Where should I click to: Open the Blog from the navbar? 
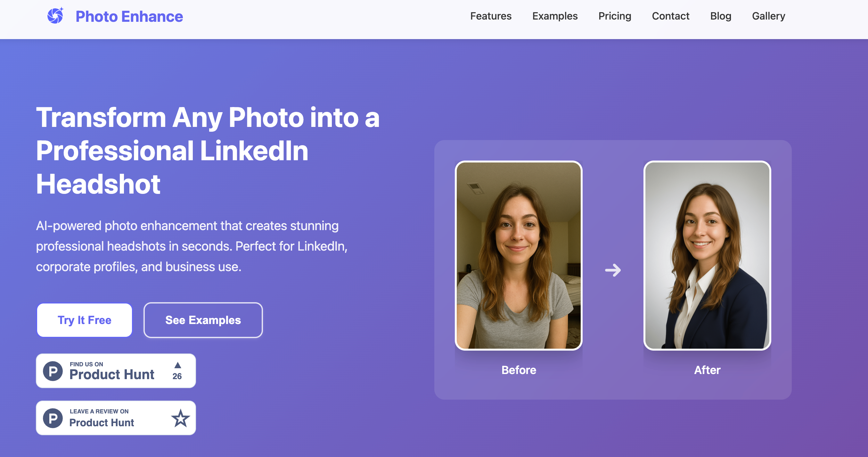coord(720,16)
